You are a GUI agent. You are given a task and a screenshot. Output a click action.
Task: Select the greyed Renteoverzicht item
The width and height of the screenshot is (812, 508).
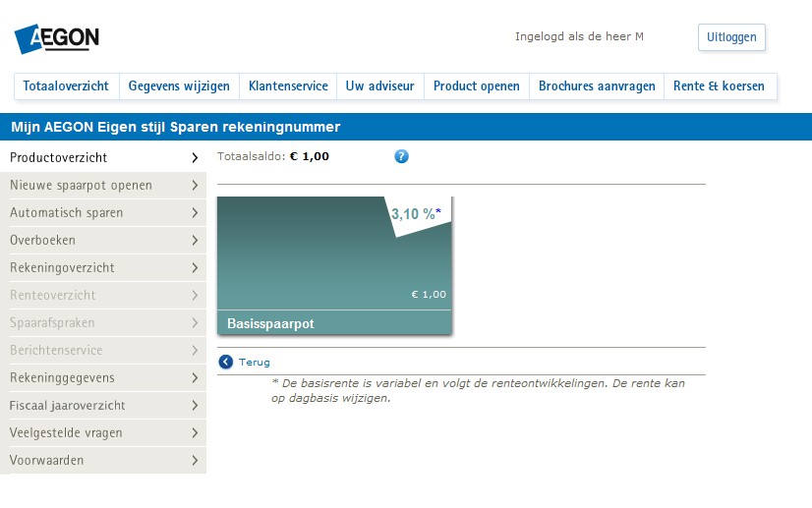[103, 295]
